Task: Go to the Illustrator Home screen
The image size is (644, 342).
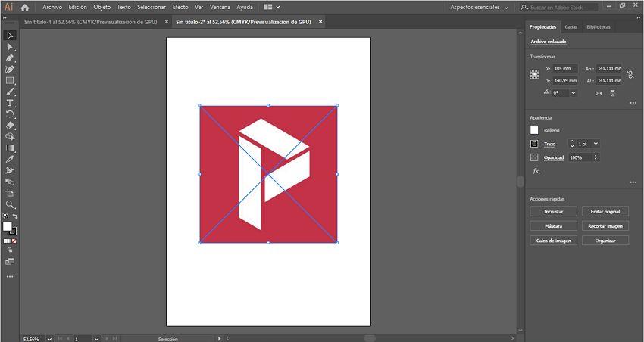Action: click(25, 8)
